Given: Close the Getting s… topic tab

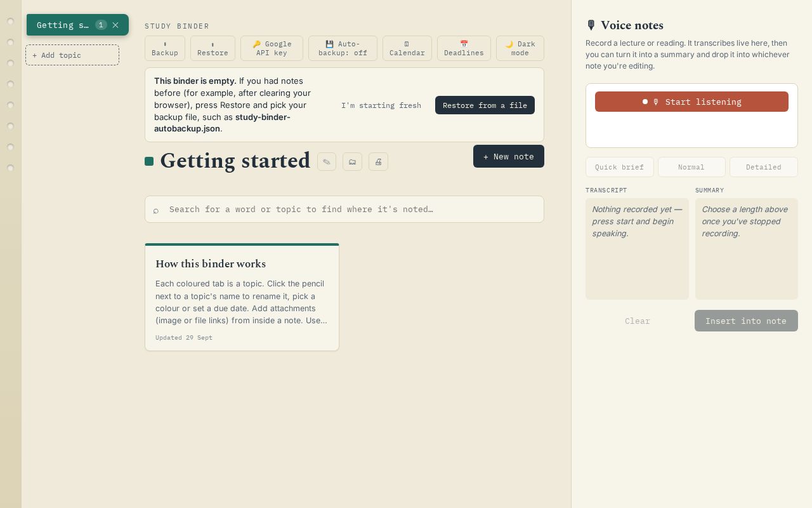Looking at the screenshot, I should (115, 25).
